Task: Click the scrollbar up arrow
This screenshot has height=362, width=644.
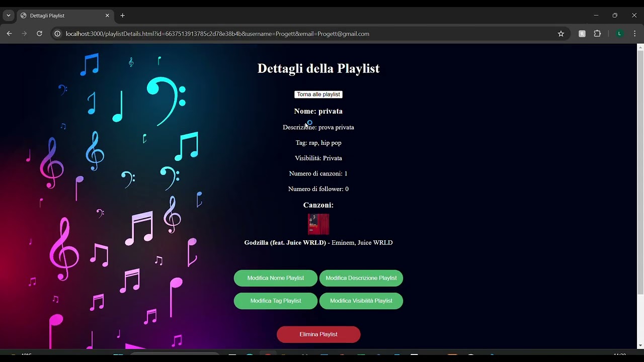Action: 640,47
